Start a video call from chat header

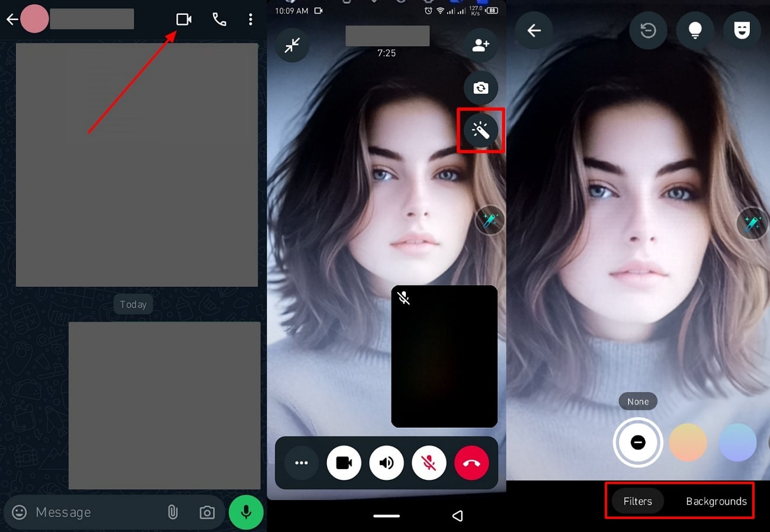[x=184, y=20]
